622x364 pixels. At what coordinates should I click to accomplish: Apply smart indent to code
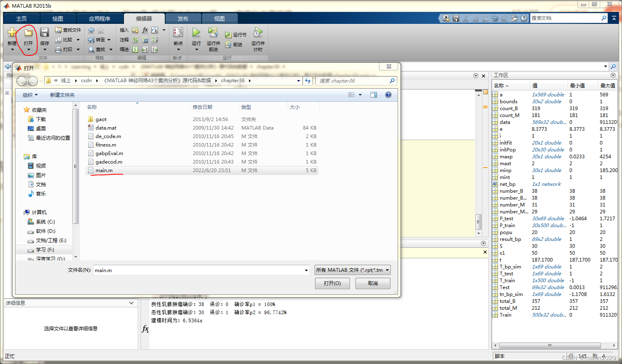click(135, 49)
